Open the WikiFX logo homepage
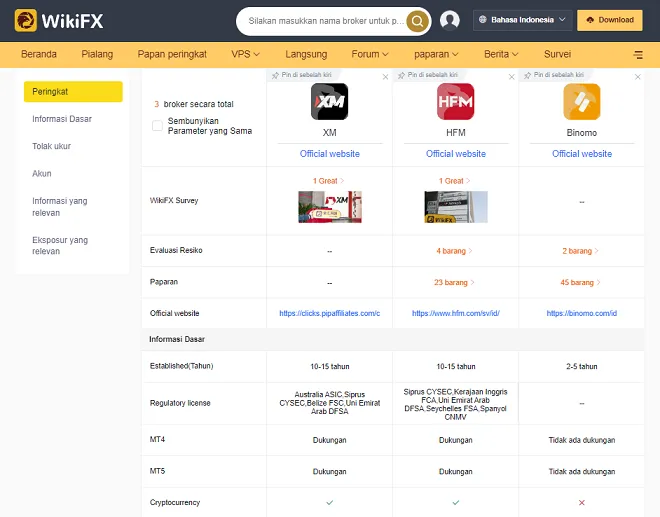 pos(59,20)
